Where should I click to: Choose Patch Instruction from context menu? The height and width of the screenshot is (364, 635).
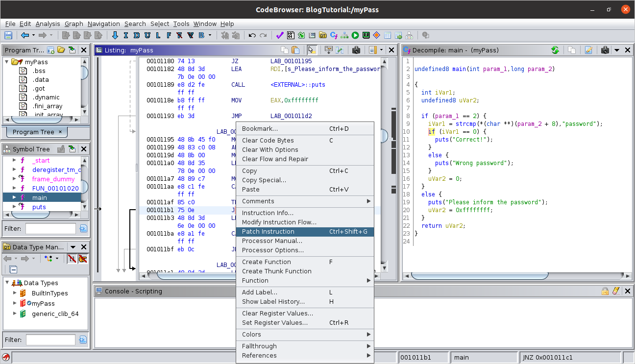(x=305, y=231)
